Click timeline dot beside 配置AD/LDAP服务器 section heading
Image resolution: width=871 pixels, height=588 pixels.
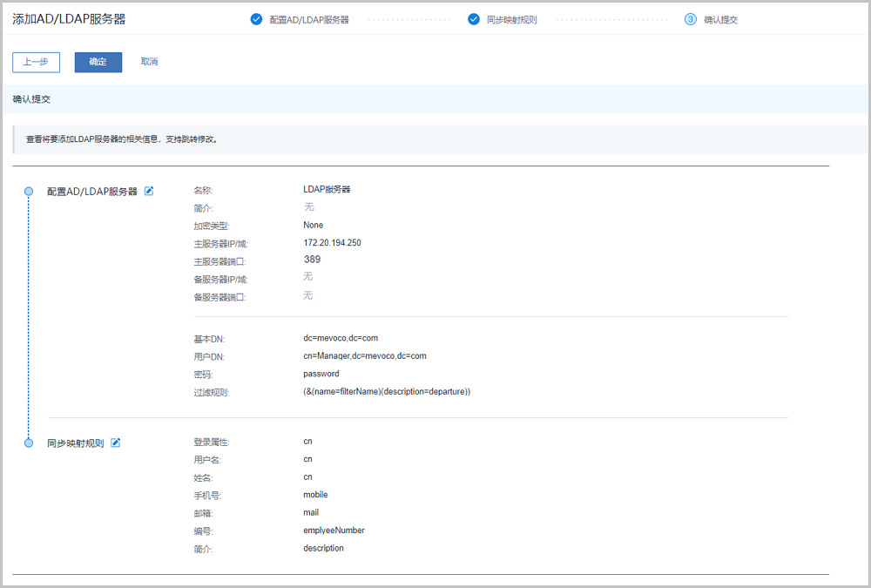pos(29,191)
